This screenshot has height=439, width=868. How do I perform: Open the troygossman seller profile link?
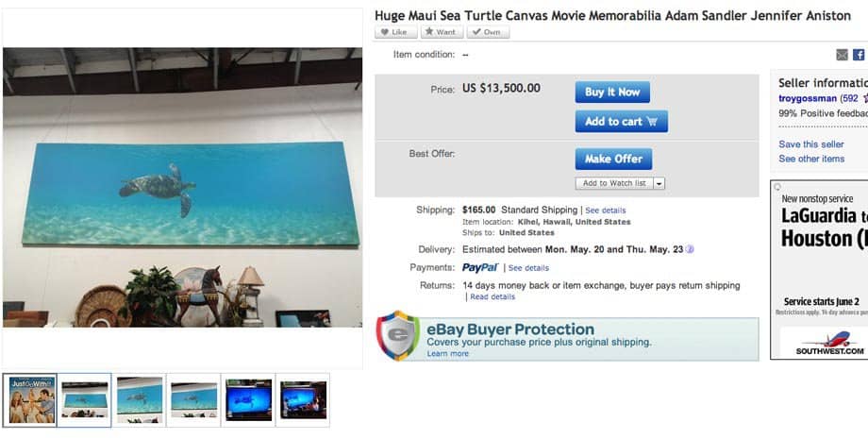(807, 98)
